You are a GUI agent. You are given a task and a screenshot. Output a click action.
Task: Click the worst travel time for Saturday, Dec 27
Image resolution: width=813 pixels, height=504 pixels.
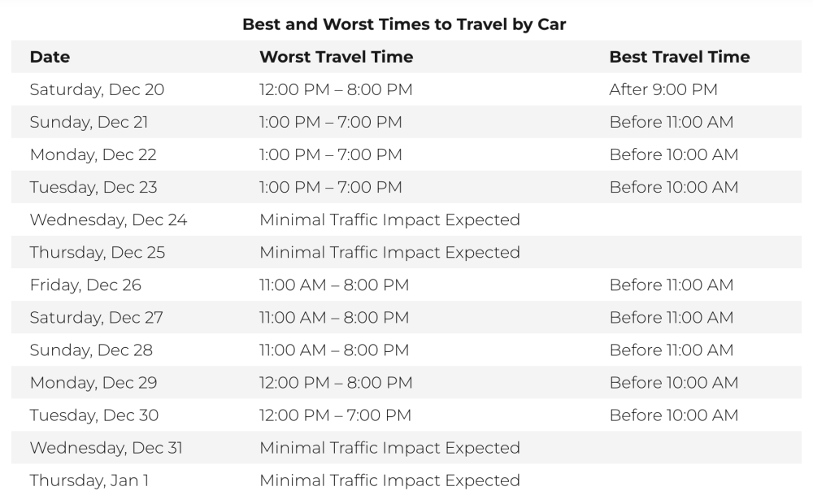334,317
